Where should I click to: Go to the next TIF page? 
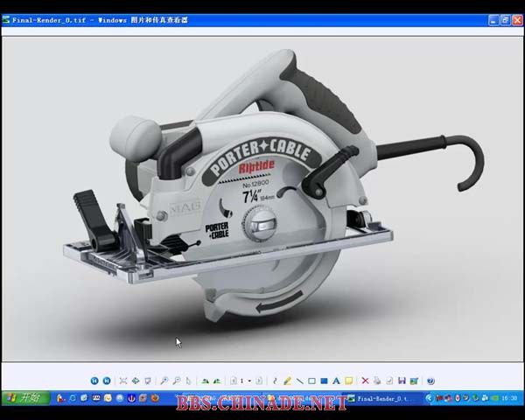coord(259,381)
